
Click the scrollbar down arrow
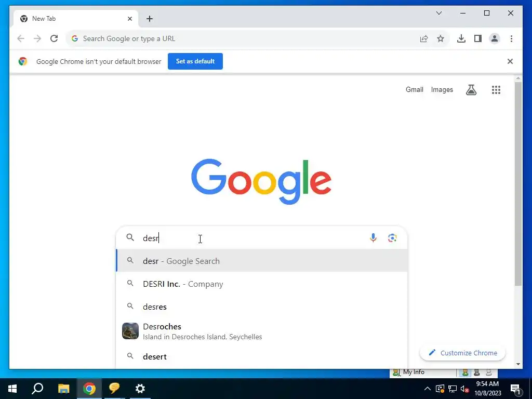tap(518, 364)
